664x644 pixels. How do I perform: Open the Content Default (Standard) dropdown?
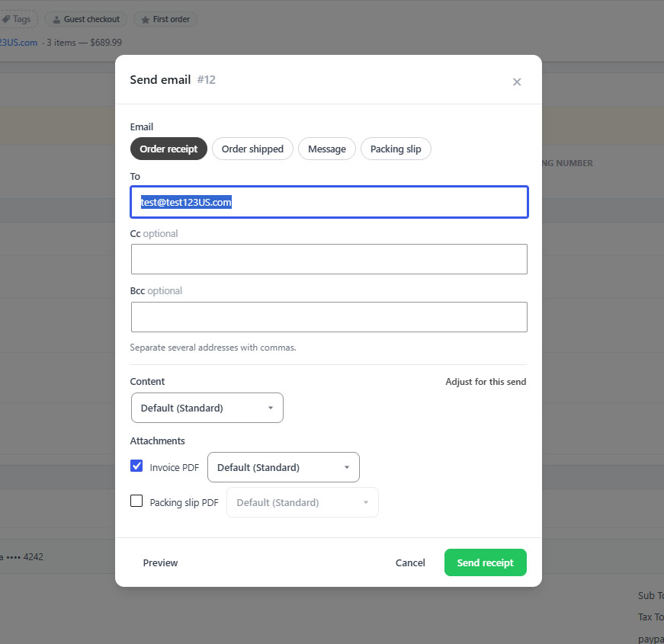207,408
